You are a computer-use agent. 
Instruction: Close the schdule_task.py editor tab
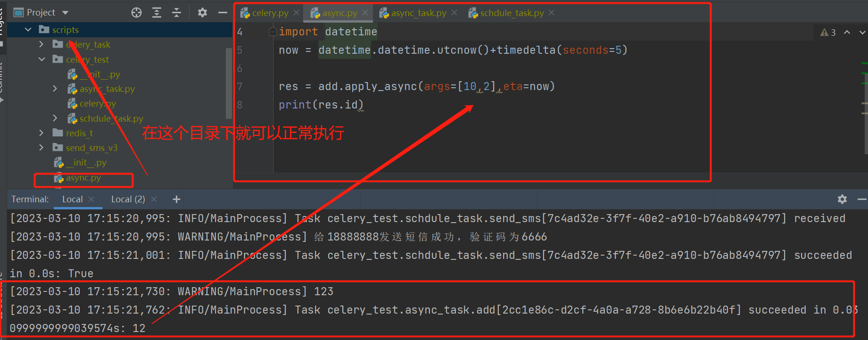coord(552,13)
